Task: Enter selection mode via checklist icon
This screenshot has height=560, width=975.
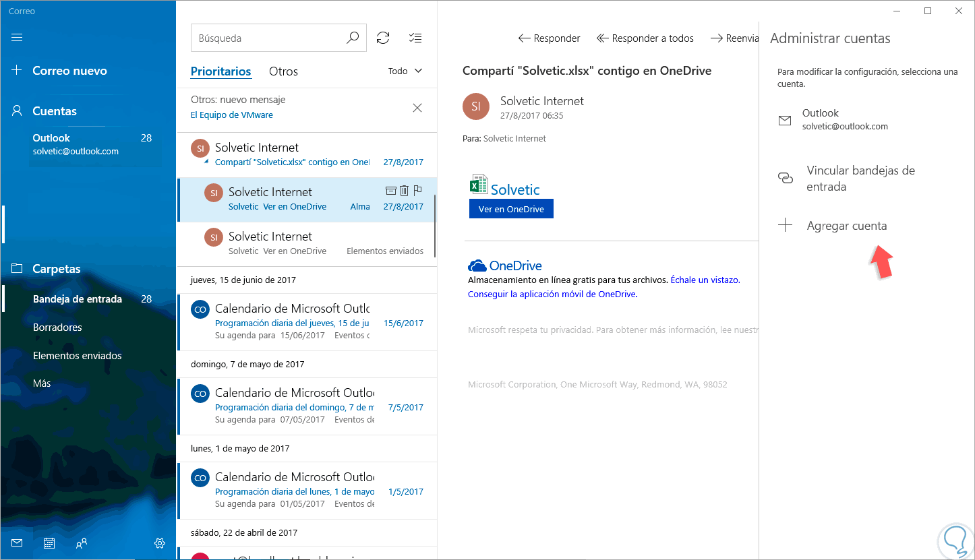Action: click(415, 38)
